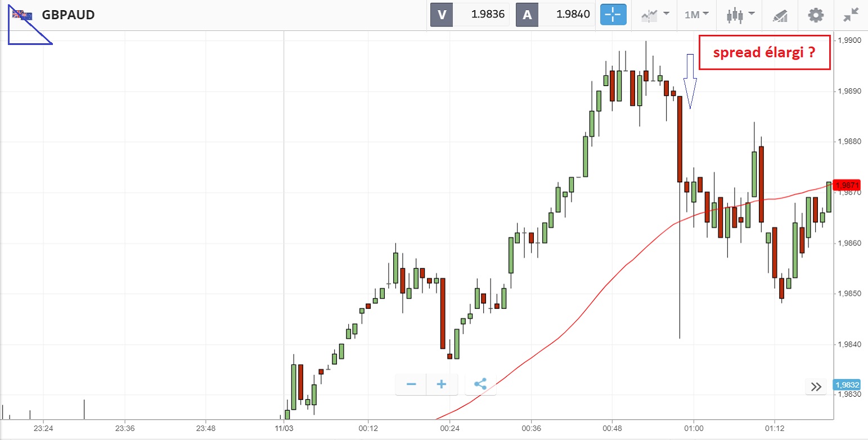This screenshot has width=868, height=440.
Task: Click the 11/03 date marker on time axis
Action: pos(284,428)
